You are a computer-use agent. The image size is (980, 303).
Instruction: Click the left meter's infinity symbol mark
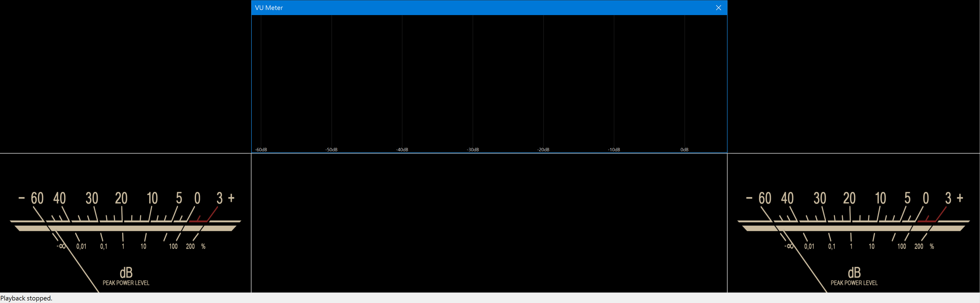pos(61,246)
